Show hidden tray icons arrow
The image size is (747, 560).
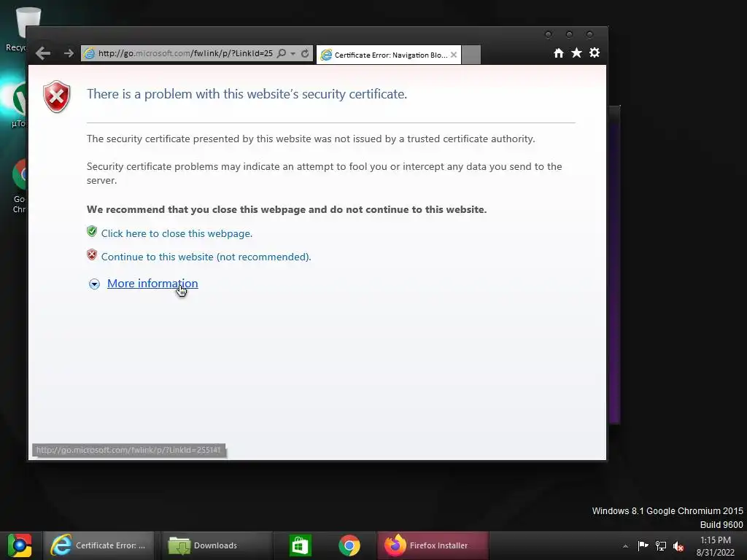[625, 546]
